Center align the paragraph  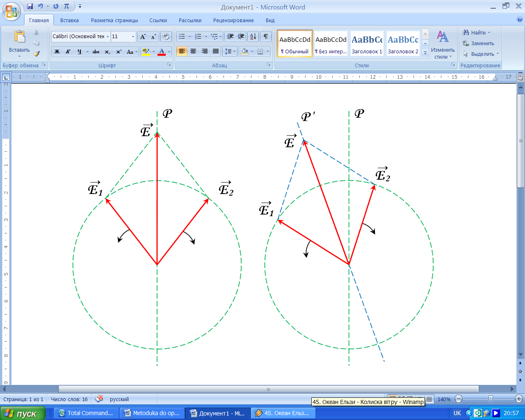(x=193, y=51)
